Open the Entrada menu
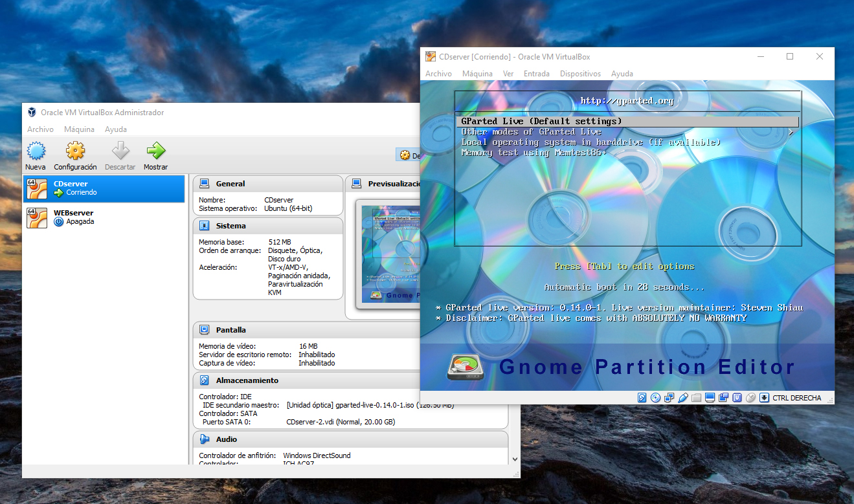The width and height of the screenshot is (854, 504). click(x=537, y=74)
